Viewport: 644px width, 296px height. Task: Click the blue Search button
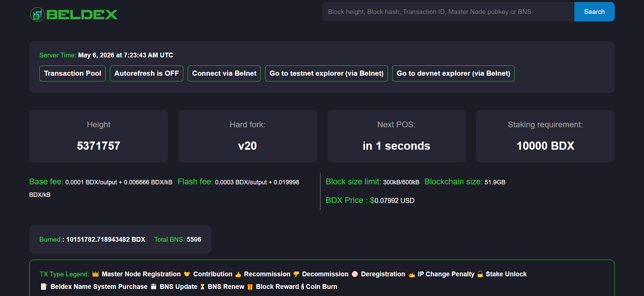pos(594,12)
